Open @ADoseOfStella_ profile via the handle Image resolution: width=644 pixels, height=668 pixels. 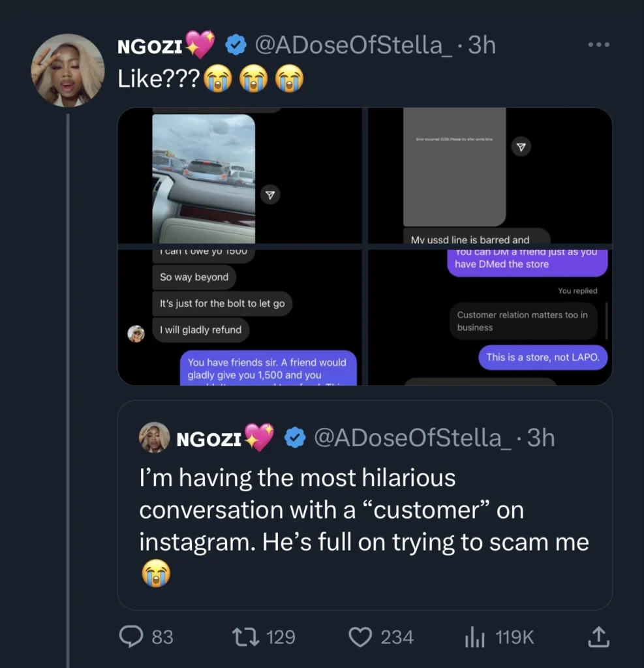[x=346, y=45]
